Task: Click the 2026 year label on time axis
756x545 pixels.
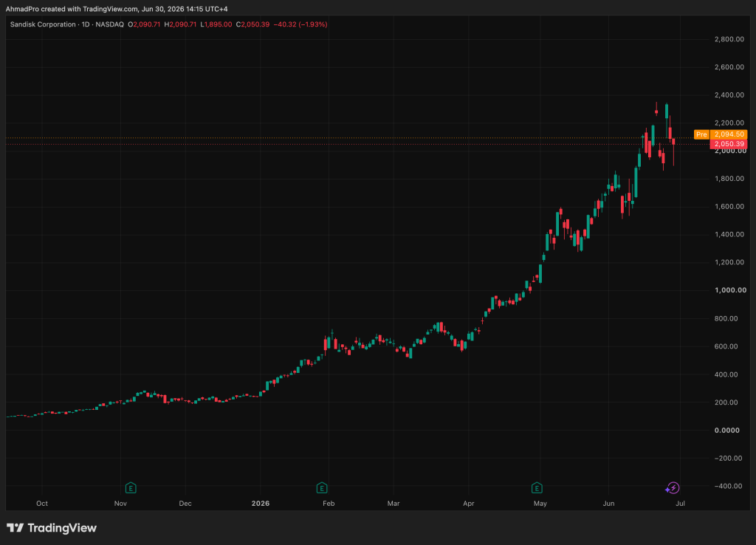Action: (261, 504)
